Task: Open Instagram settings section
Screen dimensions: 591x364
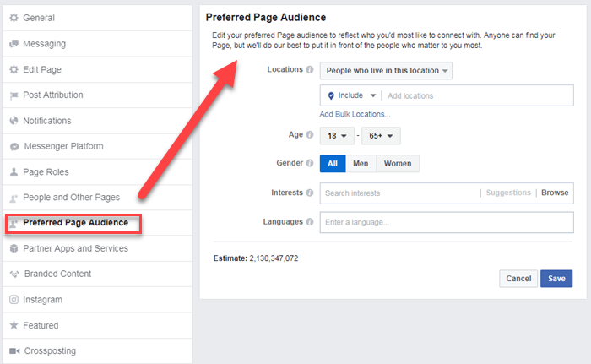Action: (x=97, y=300)
